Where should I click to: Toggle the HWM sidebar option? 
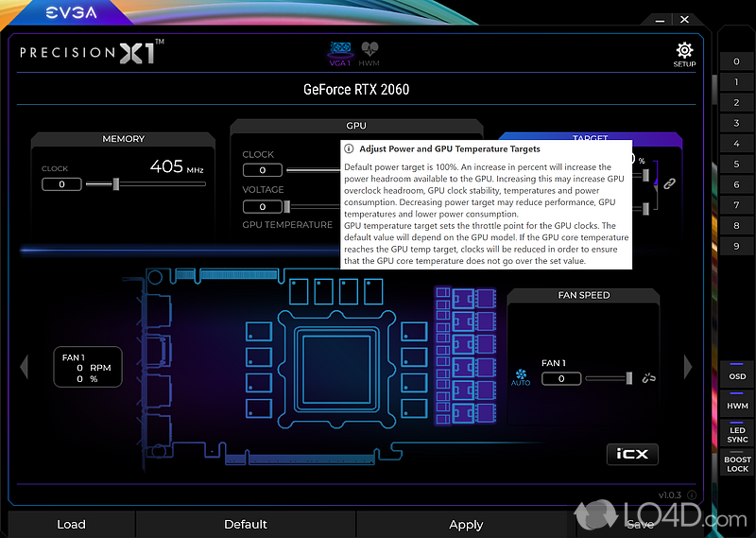tap(737, 404)
